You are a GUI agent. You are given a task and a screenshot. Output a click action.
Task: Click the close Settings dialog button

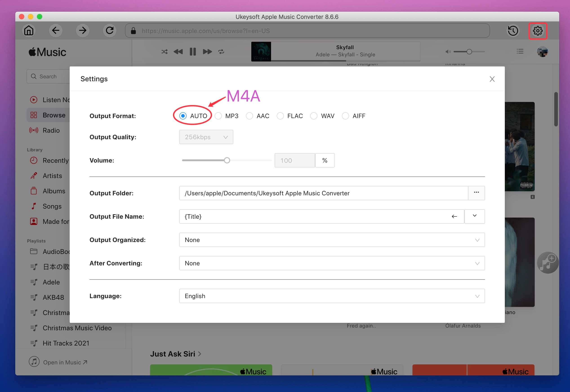point(492,79)
